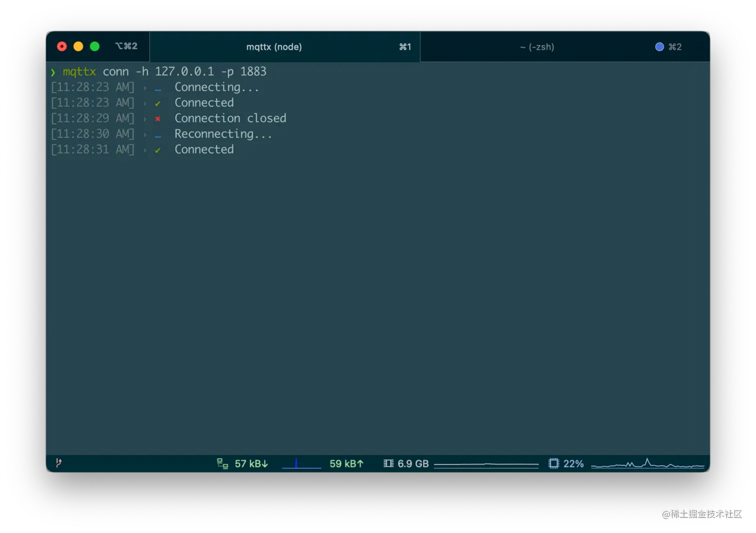Click the memory usage graph line
Screen dimensions: 756x533
click(486, 464)
